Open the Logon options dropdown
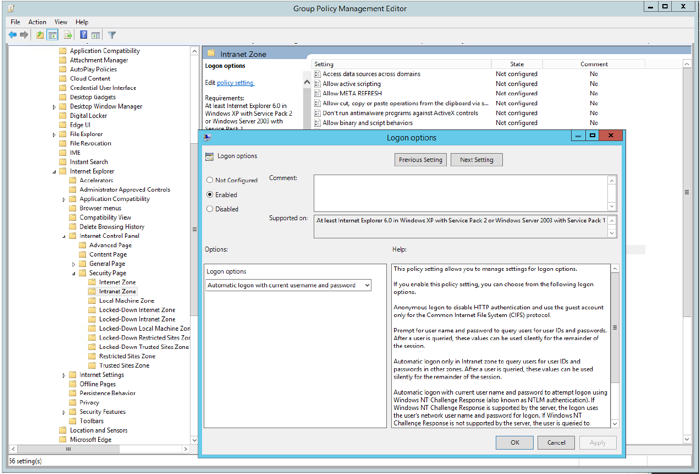 coord(367,285)
